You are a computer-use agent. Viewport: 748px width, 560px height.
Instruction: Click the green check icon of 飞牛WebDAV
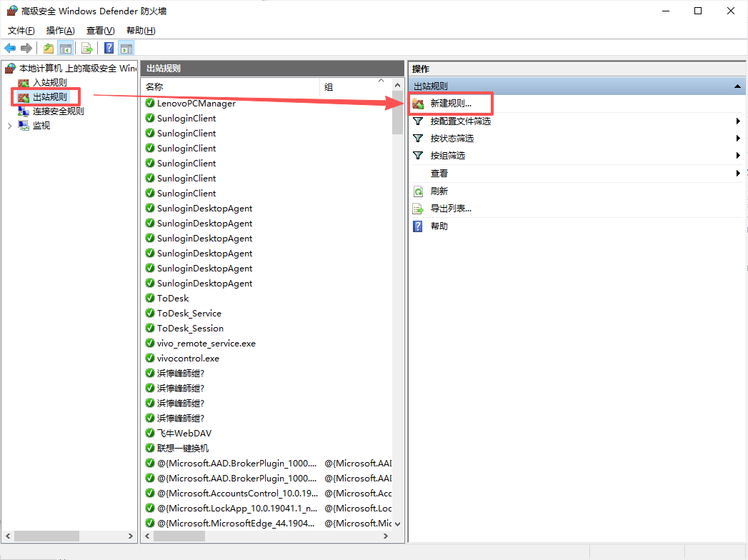click(150, 433)
